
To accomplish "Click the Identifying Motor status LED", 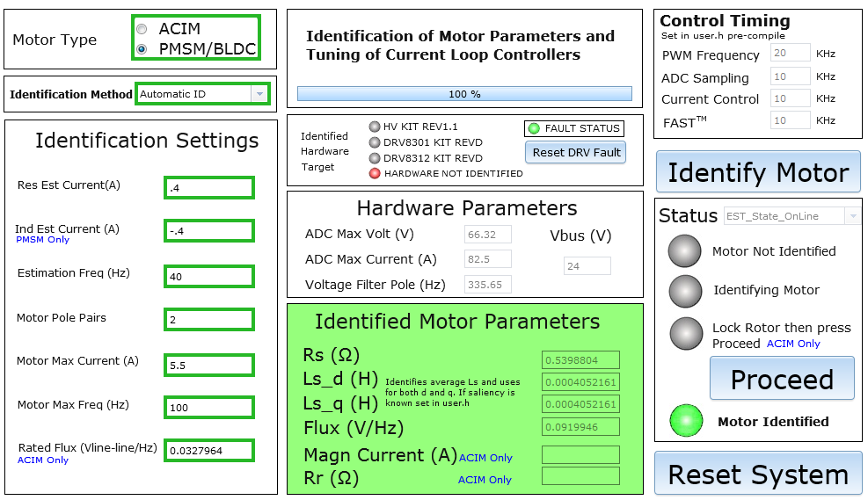I will [685, 291].
